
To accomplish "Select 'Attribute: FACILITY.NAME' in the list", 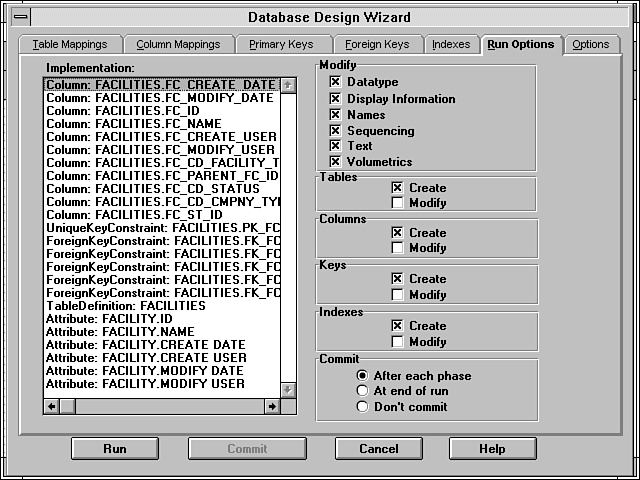I will click(x=120, y=332).
